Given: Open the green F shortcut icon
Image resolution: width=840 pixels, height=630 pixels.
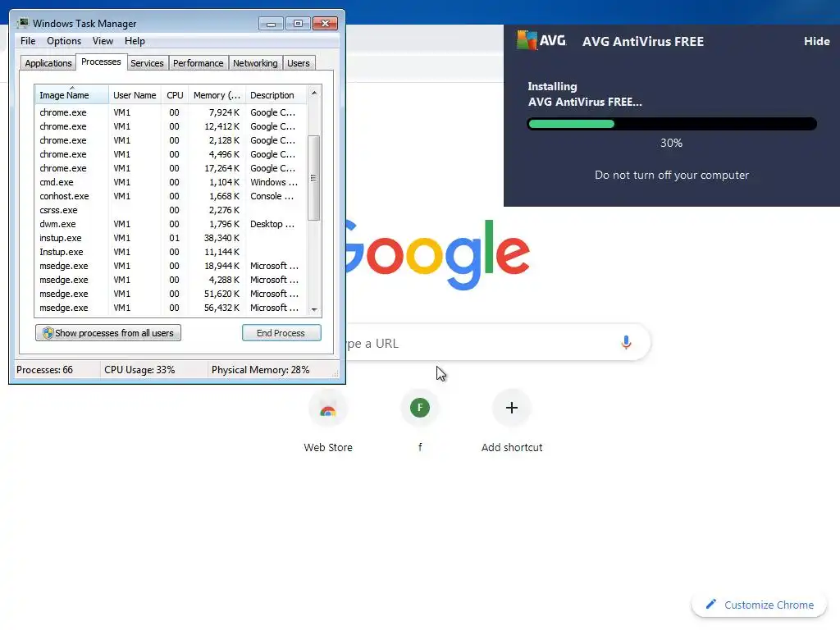Looking at the screenshot, I should (420, 409).
